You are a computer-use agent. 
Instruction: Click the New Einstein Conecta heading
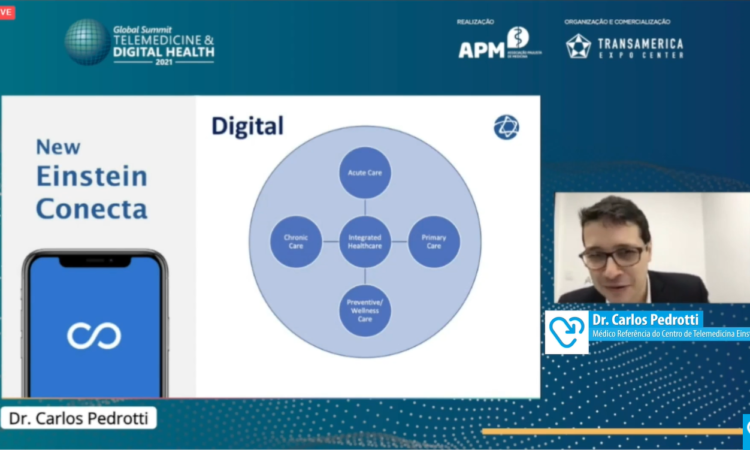(x=91, y=178)
